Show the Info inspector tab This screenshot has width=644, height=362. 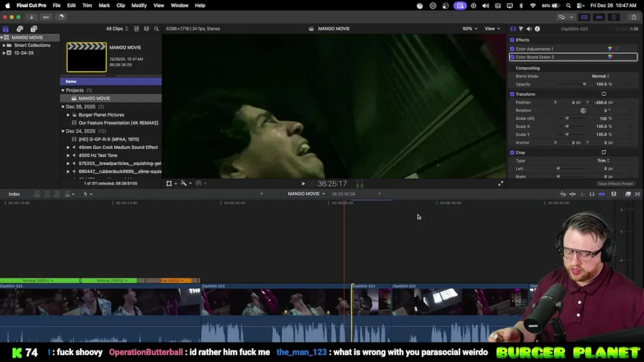(x=537, y=29)
